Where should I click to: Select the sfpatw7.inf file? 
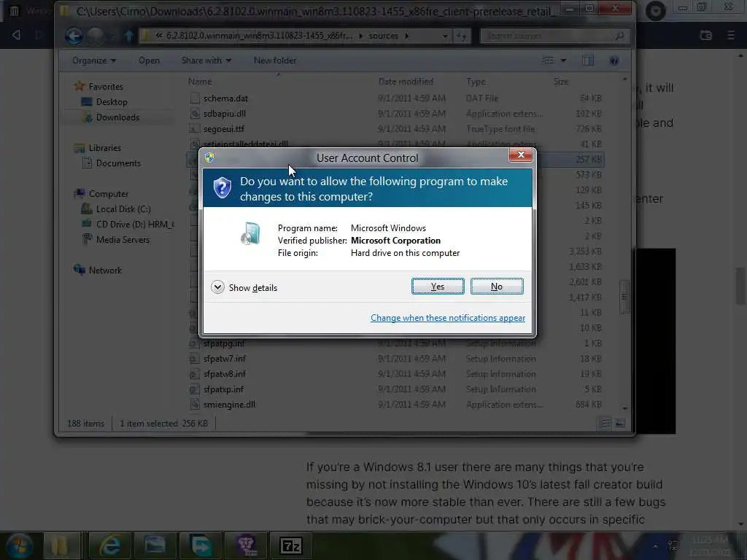tap(395, 359)
